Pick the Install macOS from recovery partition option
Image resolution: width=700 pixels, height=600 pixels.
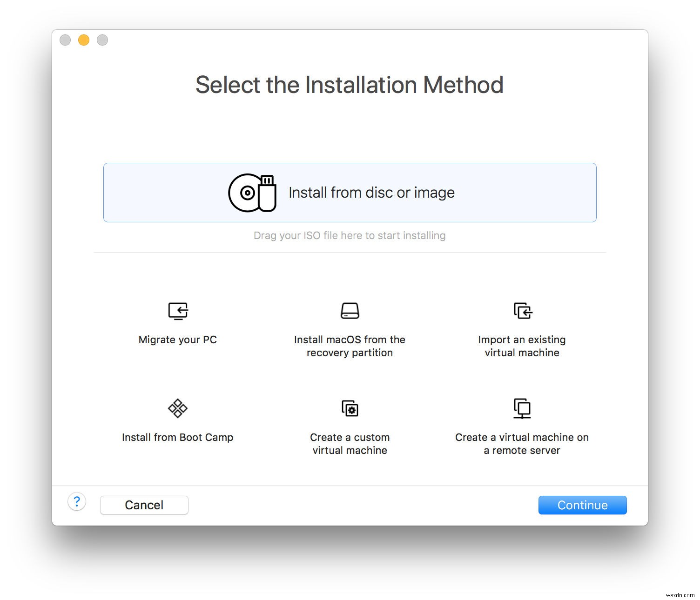coord(350,346)
